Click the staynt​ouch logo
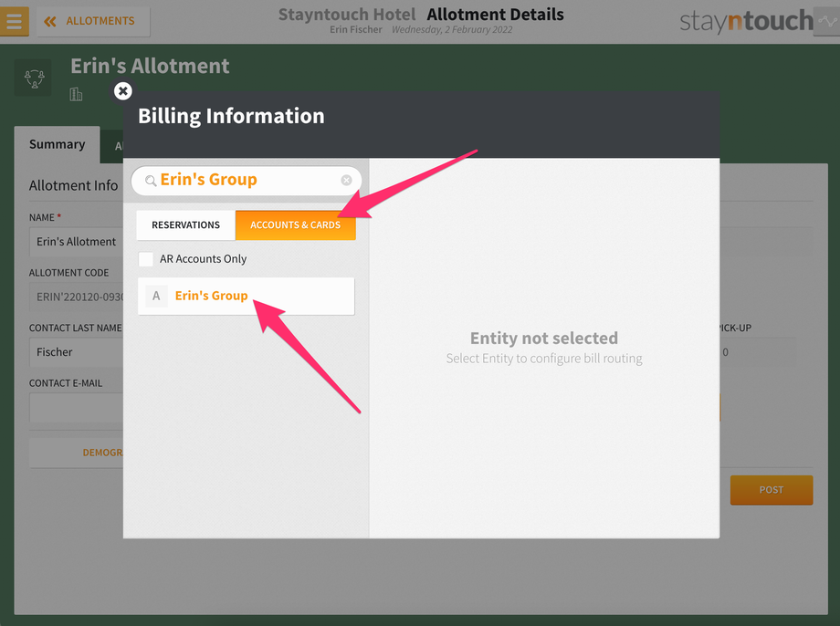Viewport: 840px width, 626px height. 746,21
